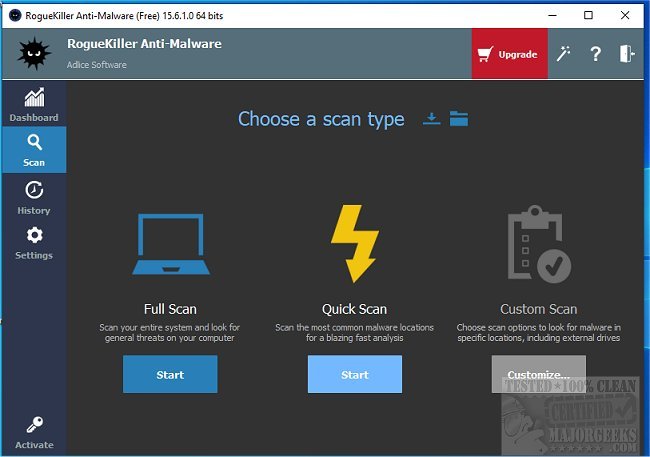The image size is (650, 457).
Task: Click Activate key at sidebar bottom
Action: pyautogui.click(x=34, y=432)
